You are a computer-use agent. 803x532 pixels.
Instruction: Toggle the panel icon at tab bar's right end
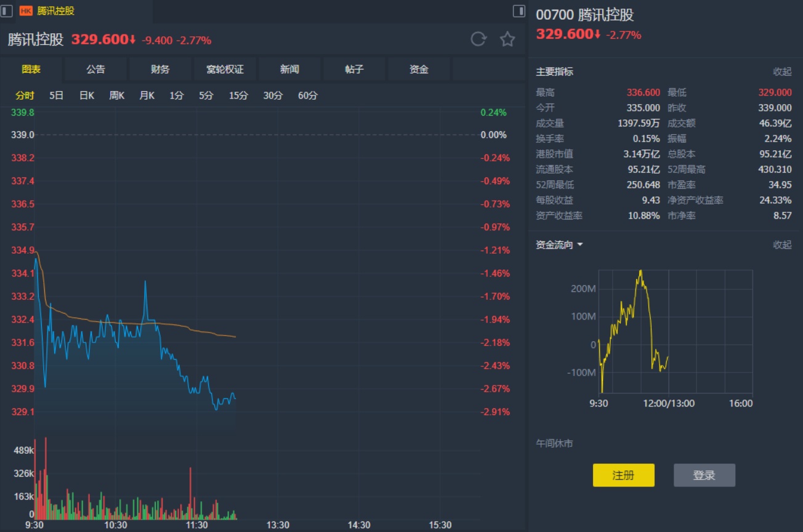(x=519, y=11)
